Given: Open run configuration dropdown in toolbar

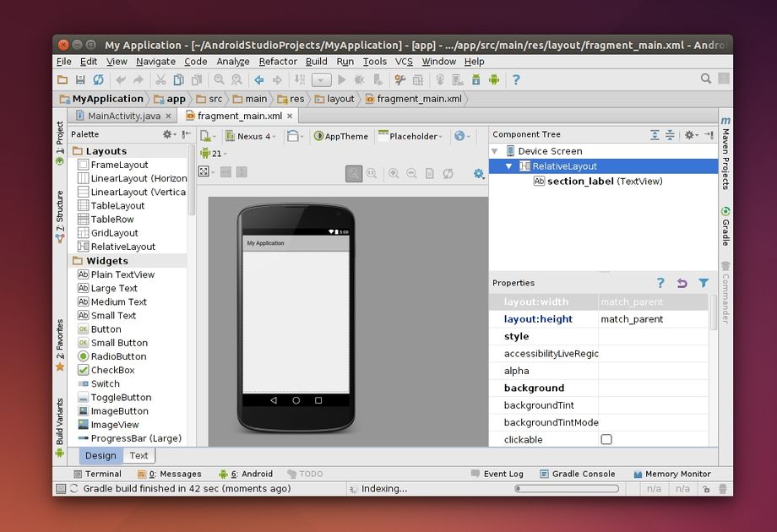Looking at the screenshot, I should (x=321, y=79).
